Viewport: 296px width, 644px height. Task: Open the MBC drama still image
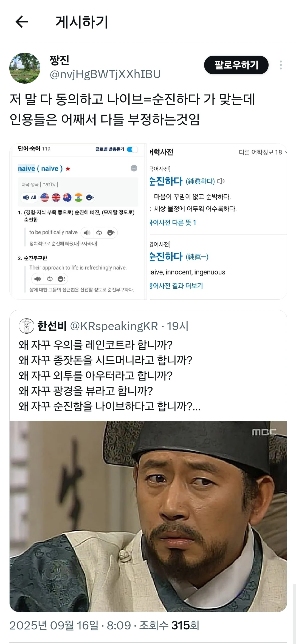[x=148, y=516]
